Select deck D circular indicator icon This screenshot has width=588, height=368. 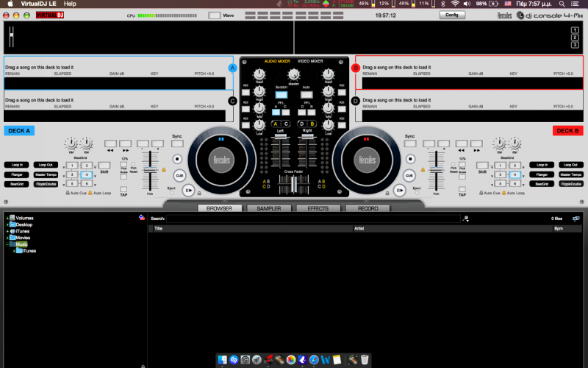356,101
